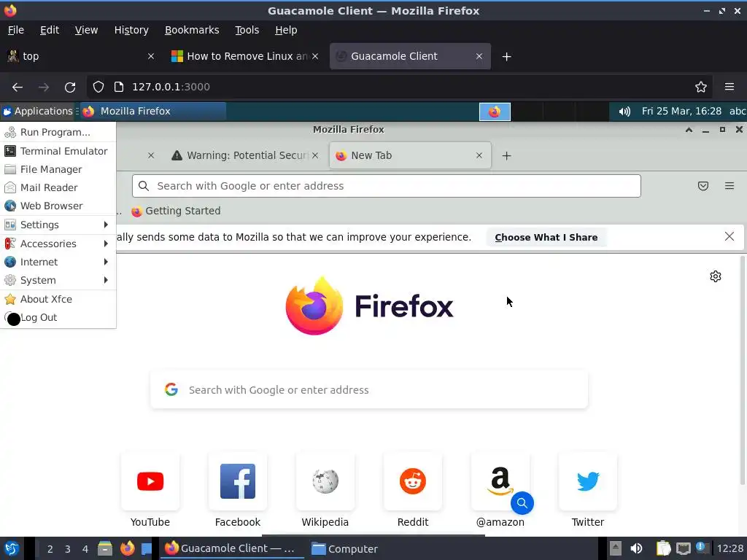The height and width of the screenshot is (560, 747).
Task: Open the Getting Started bookmark
Action: 176,211
